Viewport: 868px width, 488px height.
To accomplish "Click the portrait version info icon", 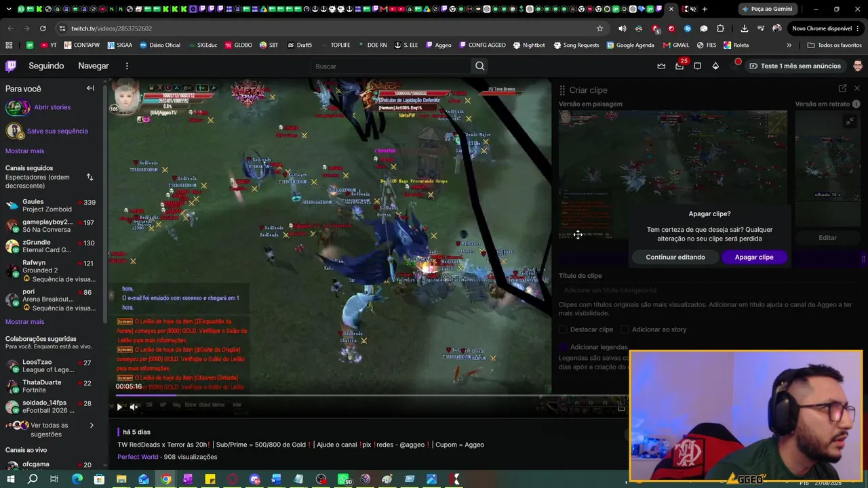I will click(x=856, y=104).
